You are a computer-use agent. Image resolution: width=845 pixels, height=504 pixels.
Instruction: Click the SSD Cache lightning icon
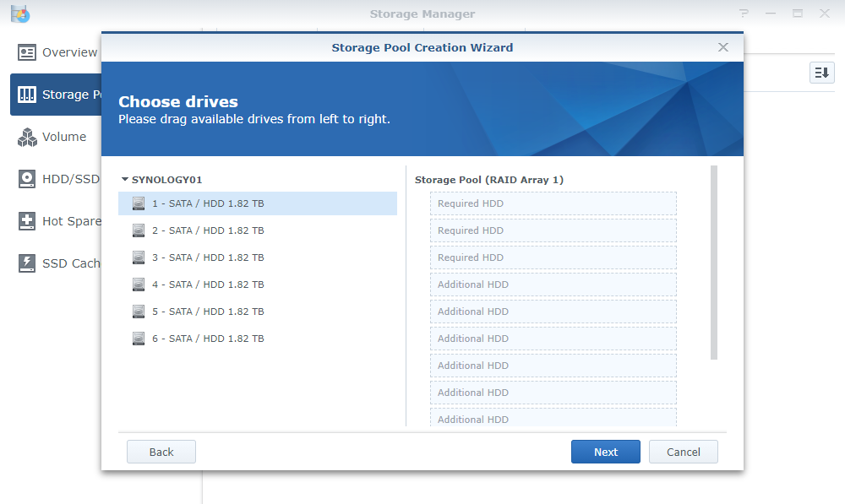[27, 263]
